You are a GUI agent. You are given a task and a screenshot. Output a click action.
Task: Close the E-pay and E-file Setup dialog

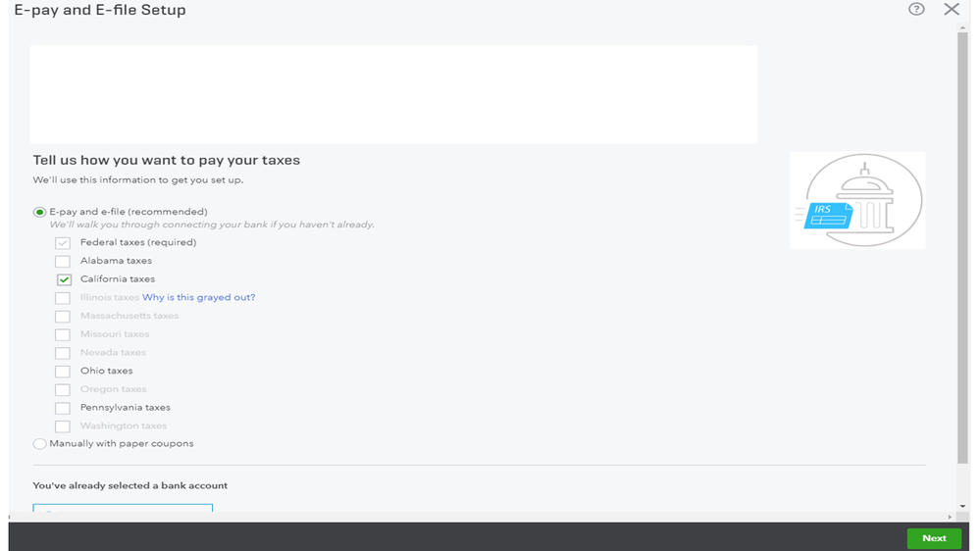pyautogui.click(x=951, y=10)
